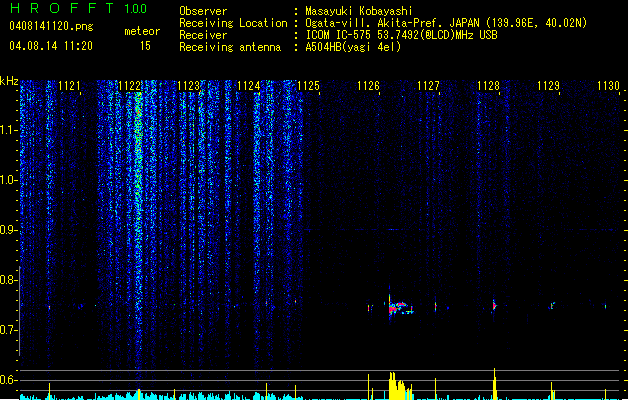This screenshot has height=400, width=629.
Task: Click the 1126 time axis label
Action: coord(368,86)
